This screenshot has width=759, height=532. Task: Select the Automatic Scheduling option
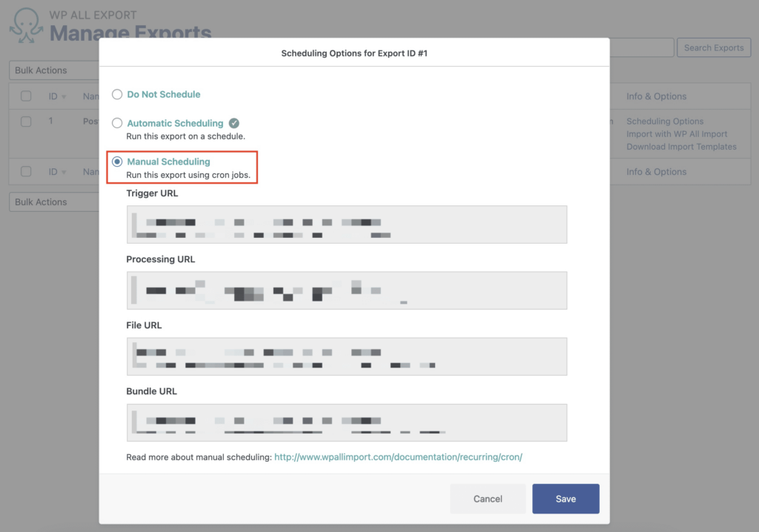point(117,123)
